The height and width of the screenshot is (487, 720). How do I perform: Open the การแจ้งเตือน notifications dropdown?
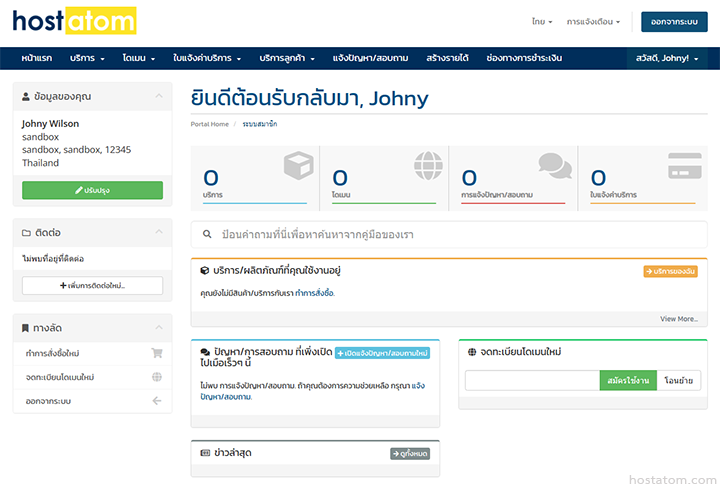point(593,21)
